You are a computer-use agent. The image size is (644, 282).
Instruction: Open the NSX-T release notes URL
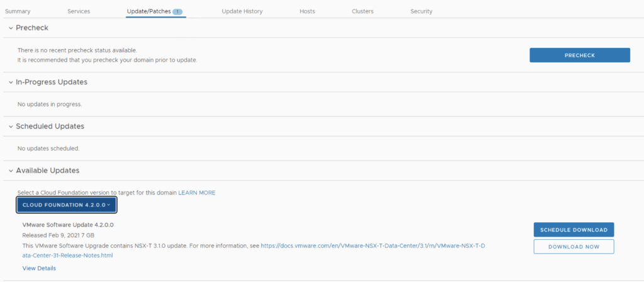tap(372, 246)
